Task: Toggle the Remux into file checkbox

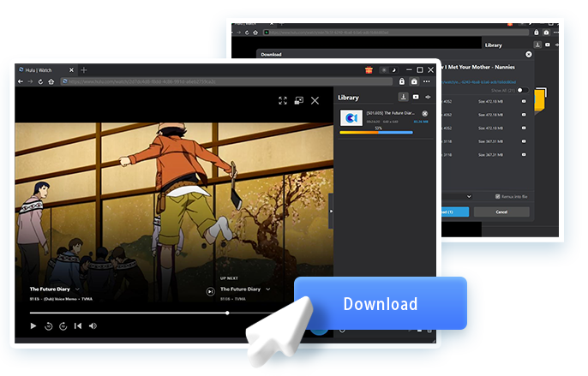Action: (498, 196)
